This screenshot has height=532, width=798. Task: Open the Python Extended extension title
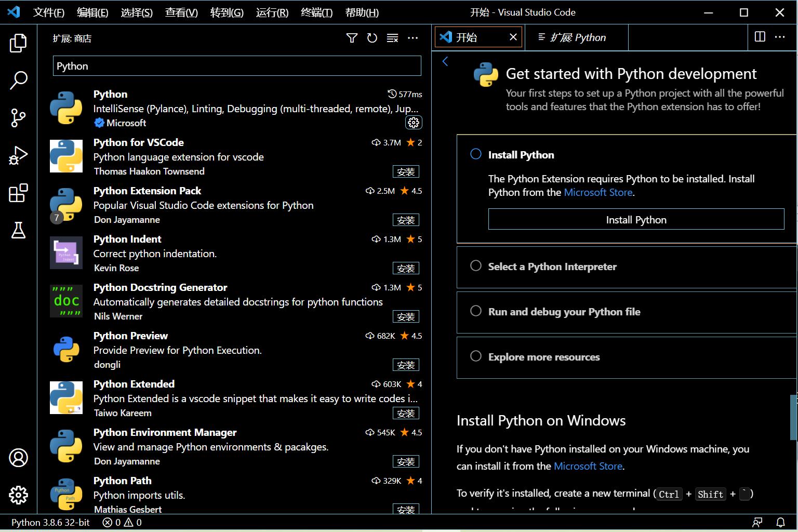click(134, 384)
